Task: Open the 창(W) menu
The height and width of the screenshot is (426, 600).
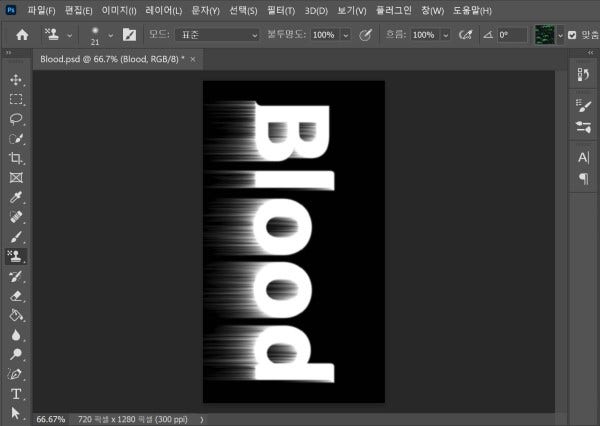Action: [x=432, y=10]
